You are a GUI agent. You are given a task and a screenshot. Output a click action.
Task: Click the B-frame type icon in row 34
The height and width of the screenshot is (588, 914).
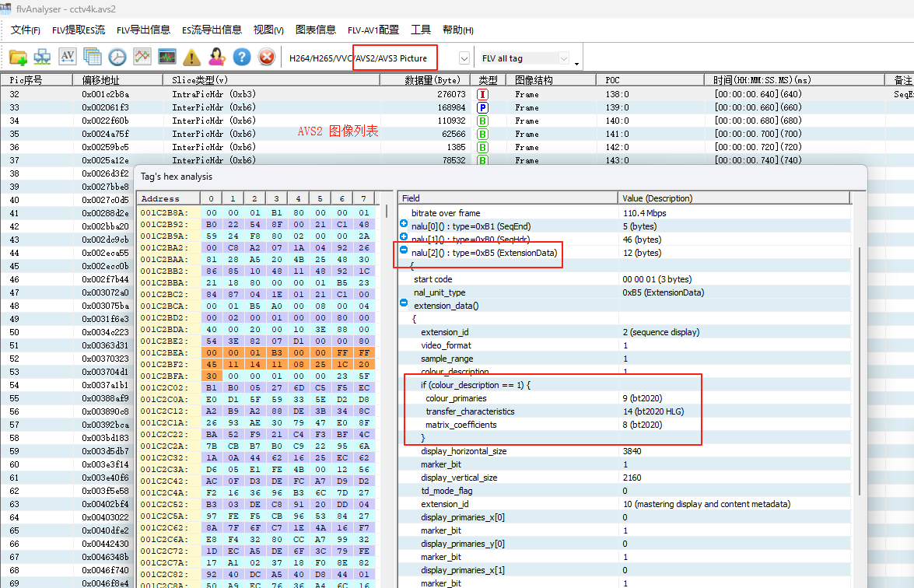click(482, 121)
